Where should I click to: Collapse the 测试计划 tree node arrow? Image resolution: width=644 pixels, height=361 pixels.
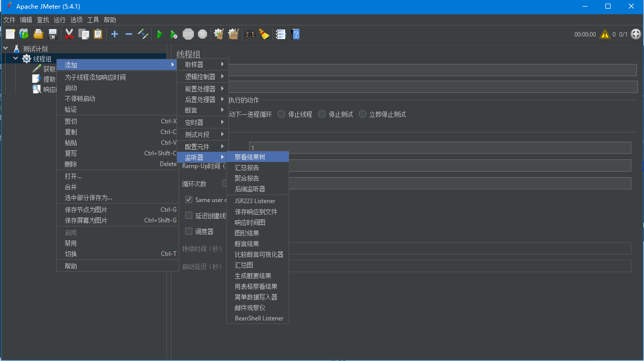click(x=6, y=49)
